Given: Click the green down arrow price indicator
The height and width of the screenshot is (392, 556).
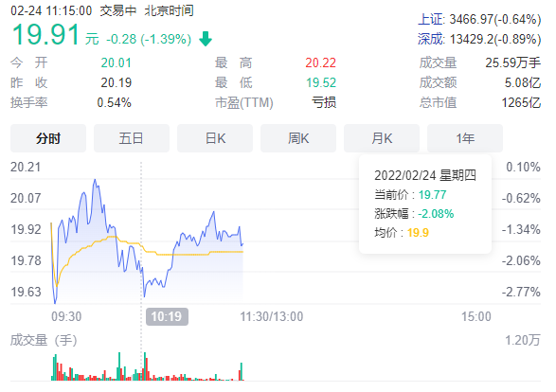Looking at the screenshot, I should click(x=206, y=39).
